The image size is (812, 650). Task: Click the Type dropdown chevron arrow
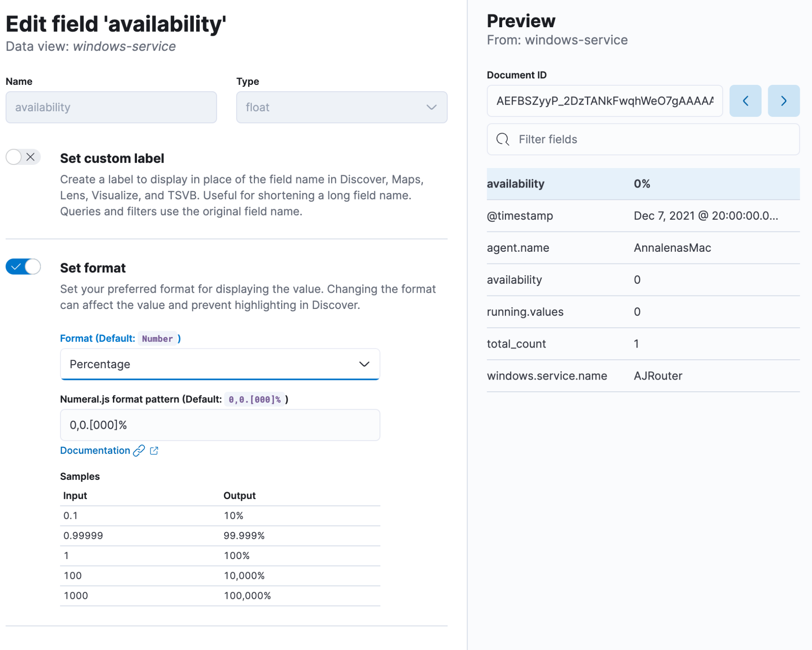(x=431, y=107)
